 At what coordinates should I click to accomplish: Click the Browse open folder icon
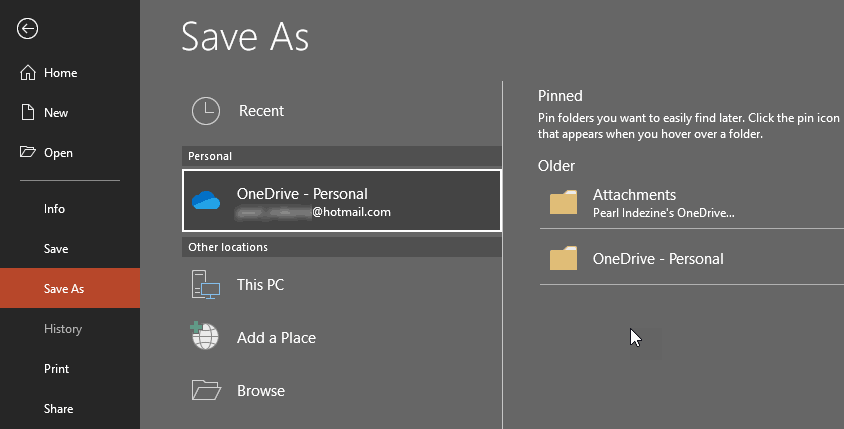206,390
